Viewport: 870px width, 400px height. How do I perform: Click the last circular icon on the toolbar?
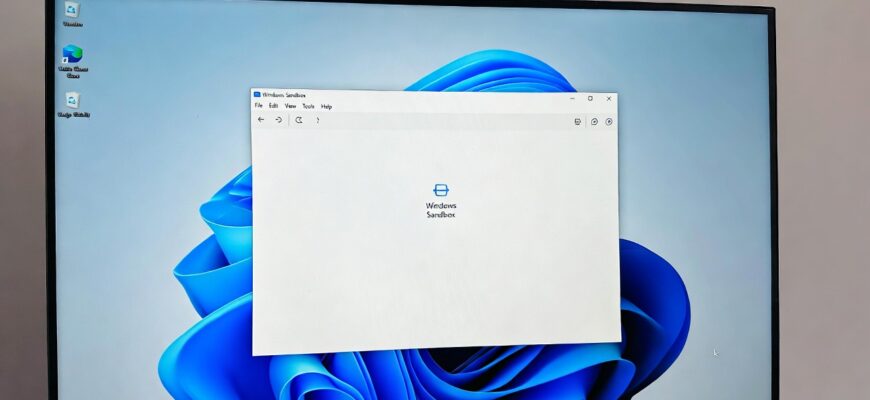[x=609, y=121]
